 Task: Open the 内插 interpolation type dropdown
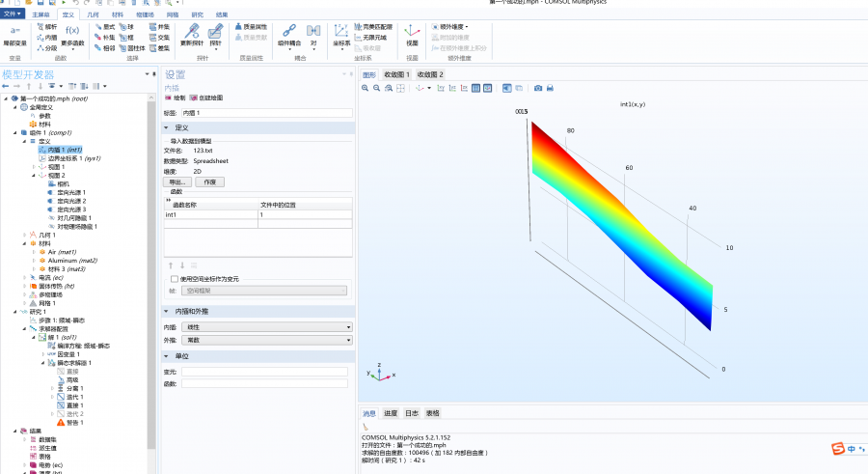pyautogui.click(x=267, y=327)
